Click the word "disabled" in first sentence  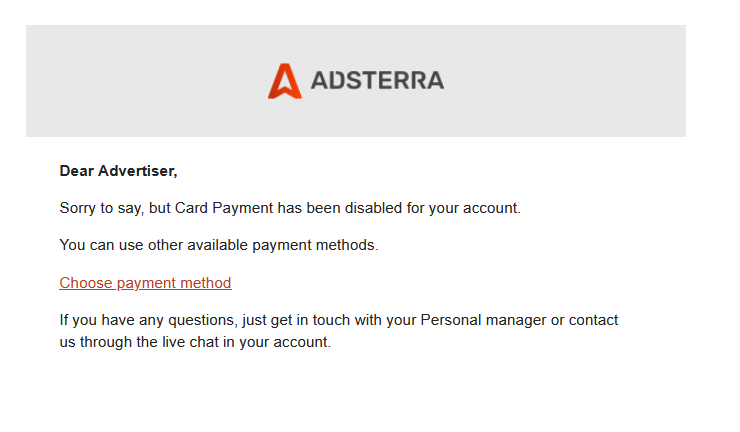(x=373, y=208)
